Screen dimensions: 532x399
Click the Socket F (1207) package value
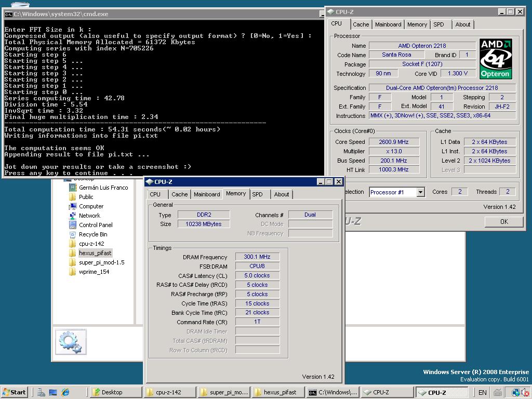[422, 64]
